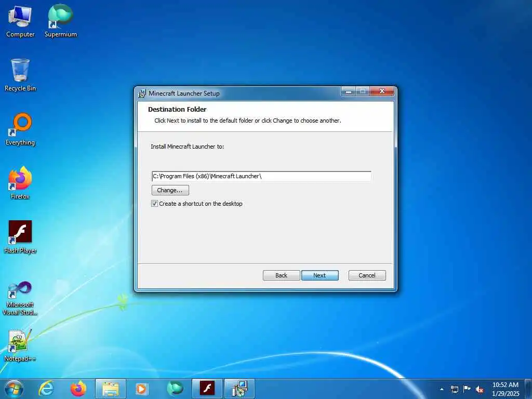Select the Recycle Bin icon
The width and height of the screenshot is (532, 399).
click(20, 75)
